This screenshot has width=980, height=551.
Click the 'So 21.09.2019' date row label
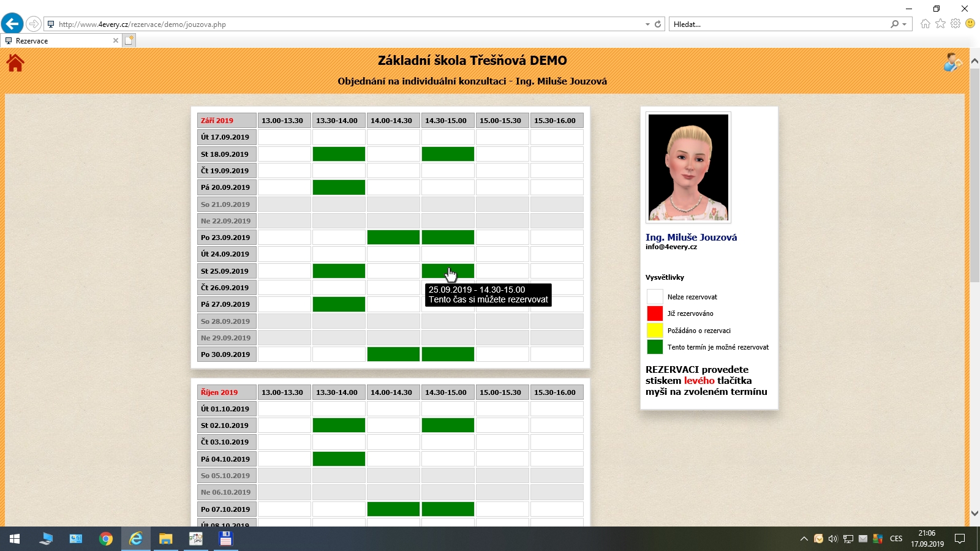(227, 204)
